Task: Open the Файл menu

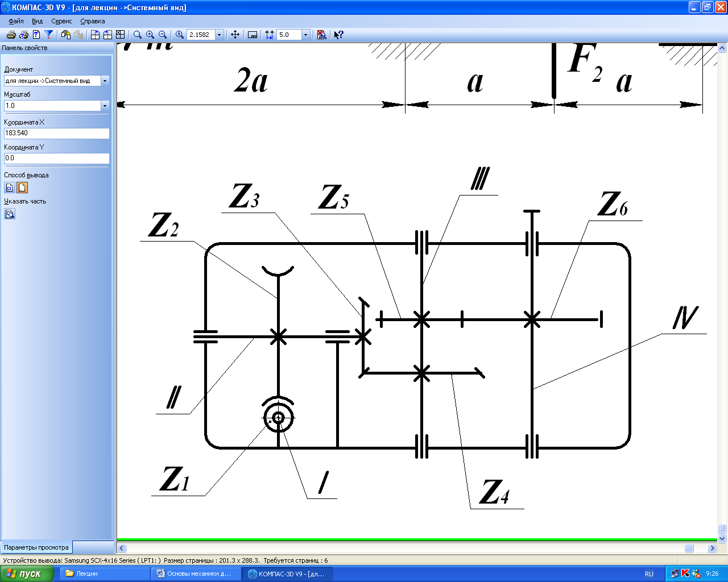Action: 16,21
